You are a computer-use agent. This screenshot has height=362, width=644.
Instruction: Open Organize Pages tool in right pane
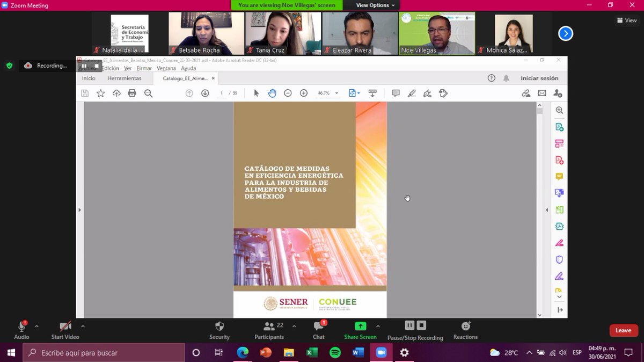tap(559, 144)
